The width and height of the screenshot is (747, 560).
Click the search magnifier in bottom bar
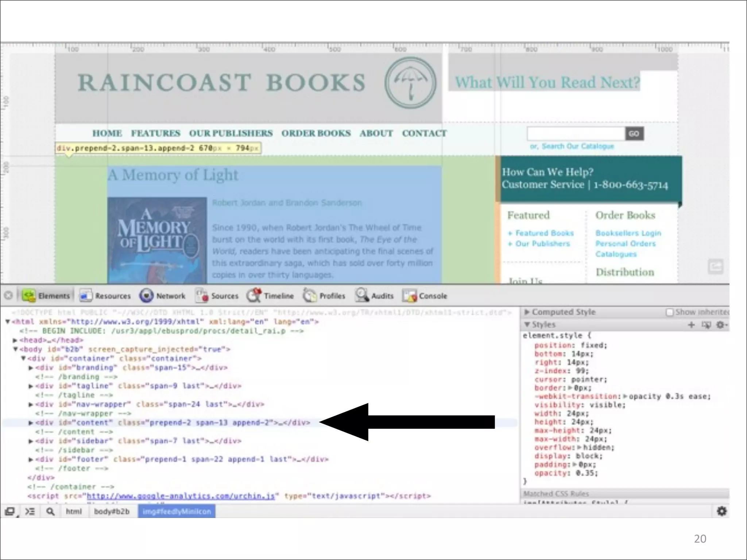pos(50,512)
